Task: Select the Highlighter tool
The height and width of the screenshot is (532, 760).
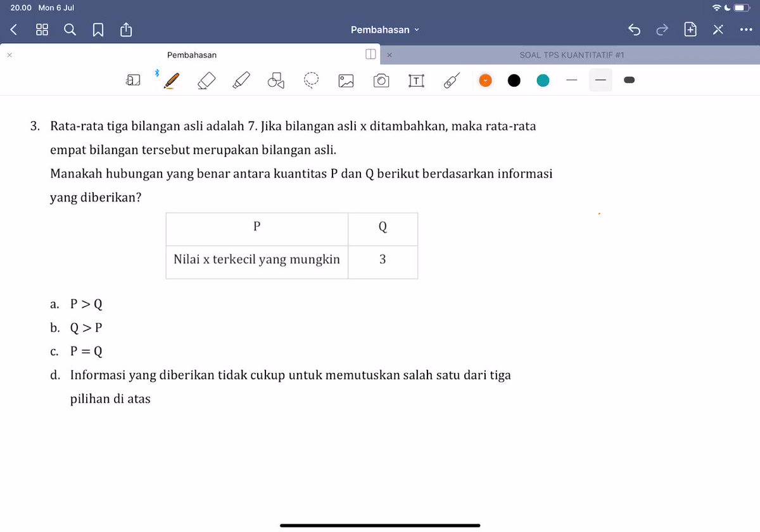Action: pyautogui.click(x=241, y=80)
